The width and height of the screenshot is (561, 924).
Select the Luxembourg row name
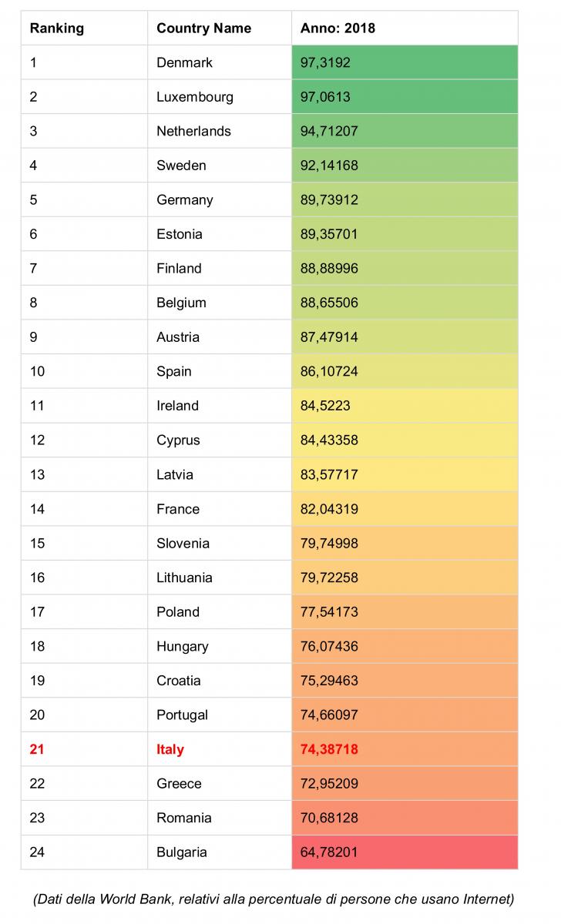[x=220, y=97]
